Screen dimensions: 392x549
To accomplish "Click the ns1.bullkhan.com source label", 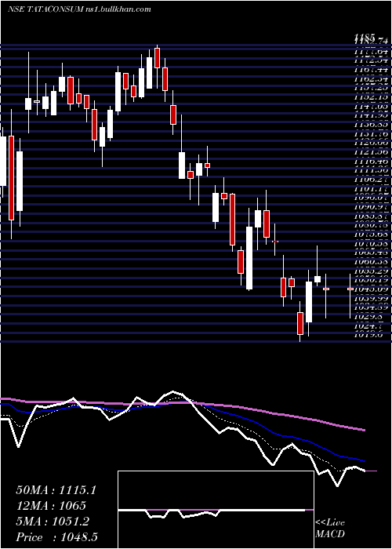I will tap(118, 9).
